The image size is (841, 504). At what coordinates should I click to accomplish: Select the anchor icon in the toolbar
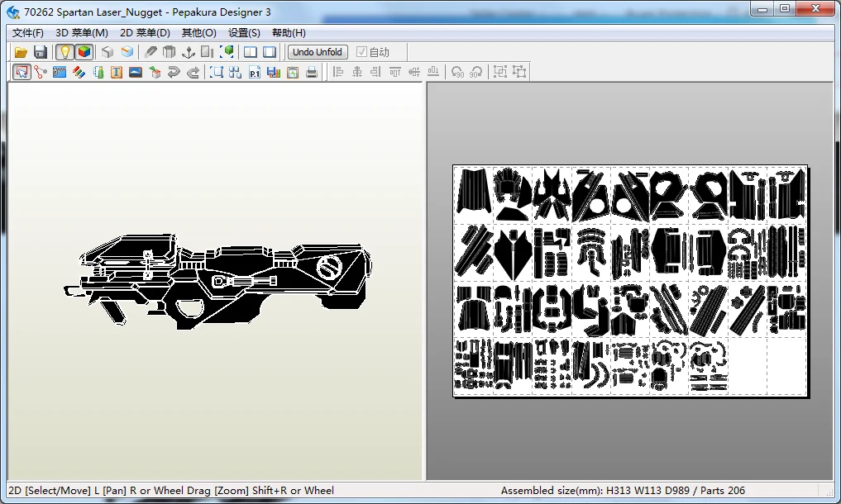(188, 52)
